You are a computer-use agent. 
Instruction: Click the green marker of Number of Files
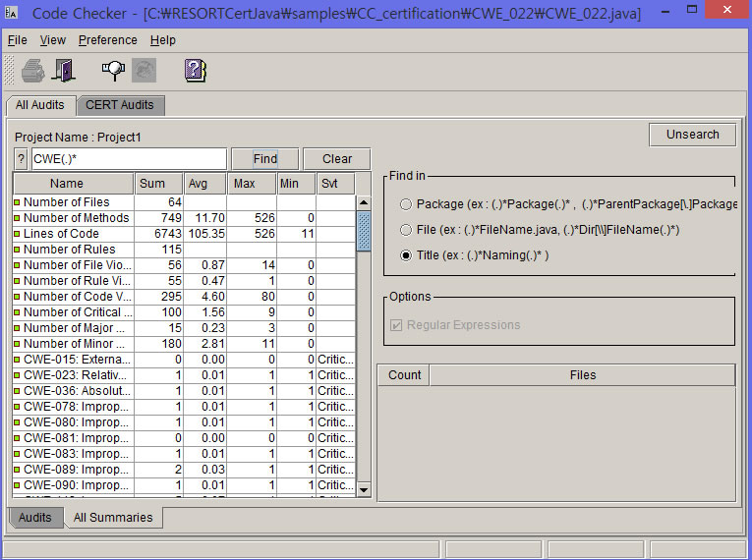point(17,202)
